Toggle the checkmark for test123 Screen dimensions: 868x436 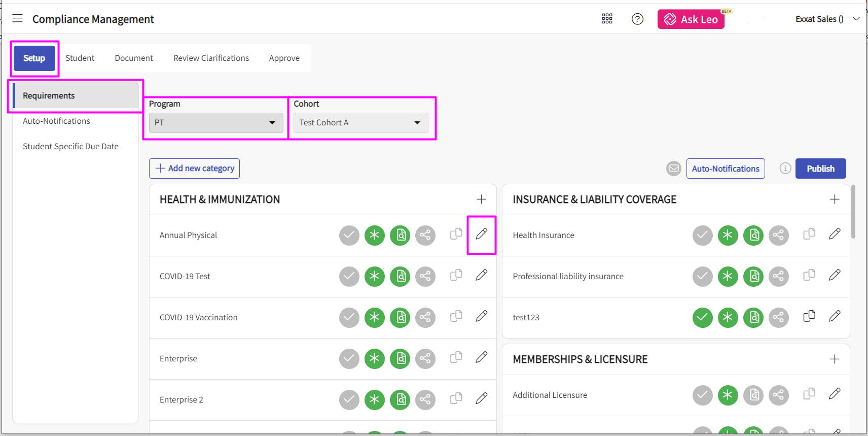[x=702, y=318]
